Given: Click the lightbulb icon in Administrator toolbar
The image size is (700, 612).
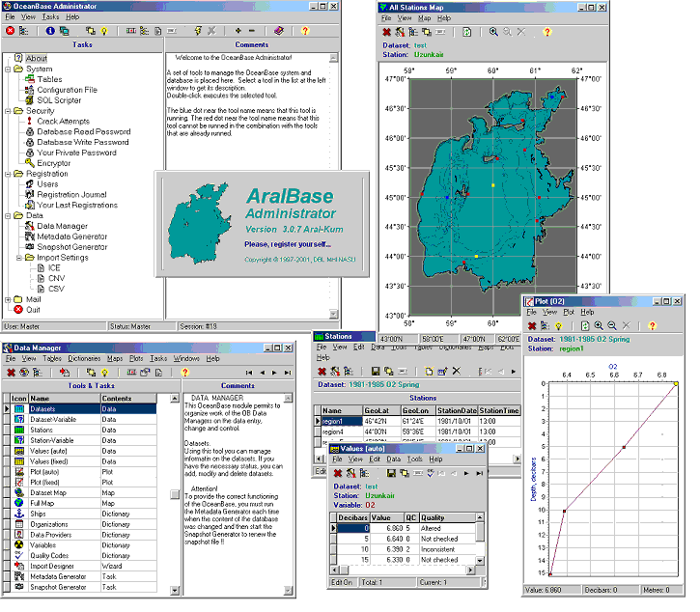Looking at the screenshot, I should (x=104, y=31).
